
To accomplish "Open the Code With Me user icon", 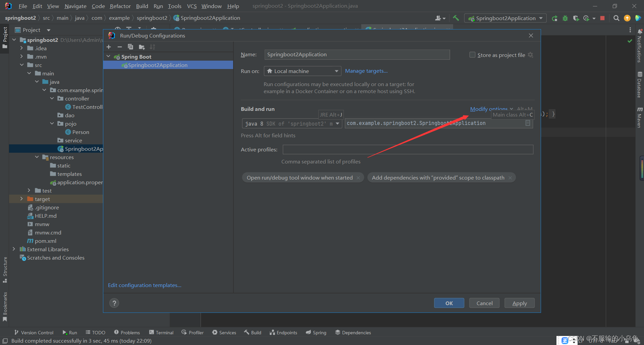I will (x=440, y=18).
